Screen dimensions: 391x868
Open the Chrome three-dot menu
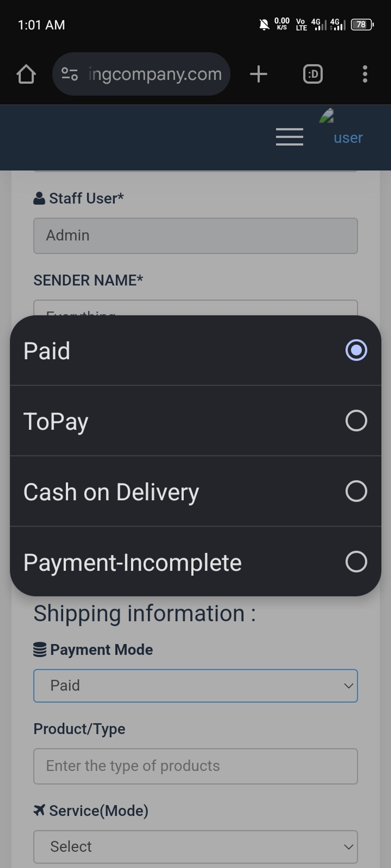pyautogui.click(x=365, y=74)
